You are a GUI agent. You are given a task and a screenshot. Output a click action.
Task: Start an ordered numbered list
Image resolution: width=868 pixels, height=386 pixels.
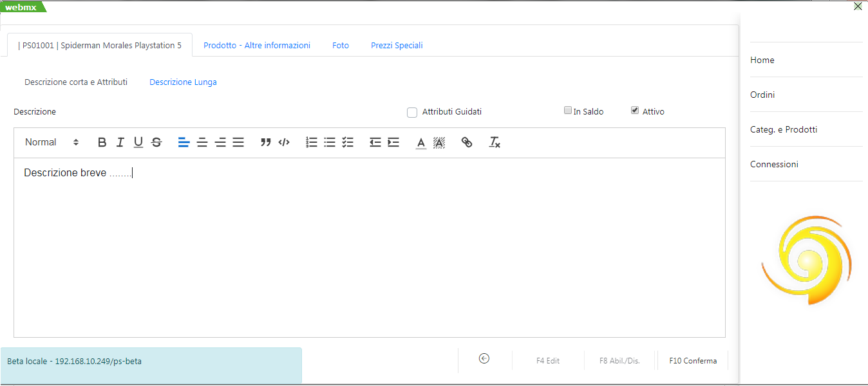coord(312,143)
